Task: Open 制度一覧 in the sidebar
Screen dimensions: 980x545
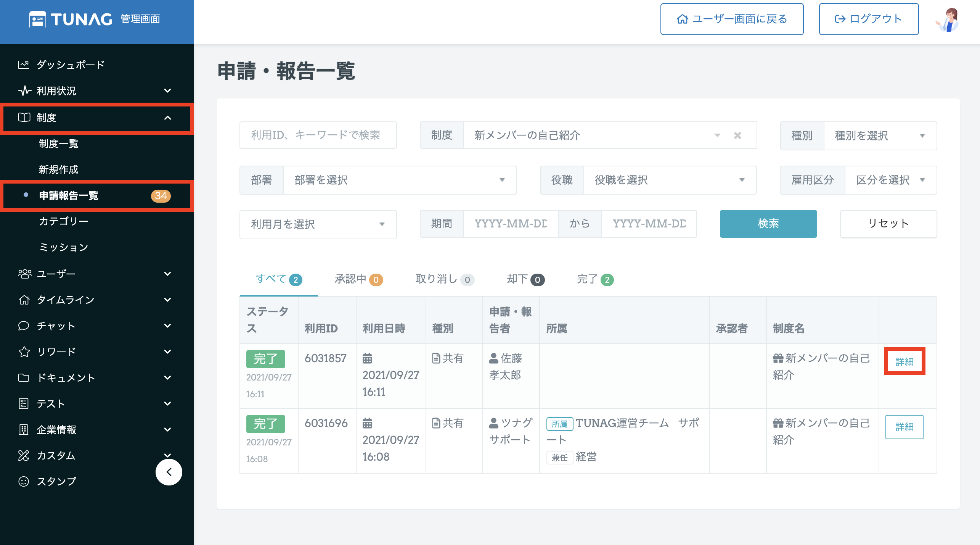Action: (x=58, y=144)
